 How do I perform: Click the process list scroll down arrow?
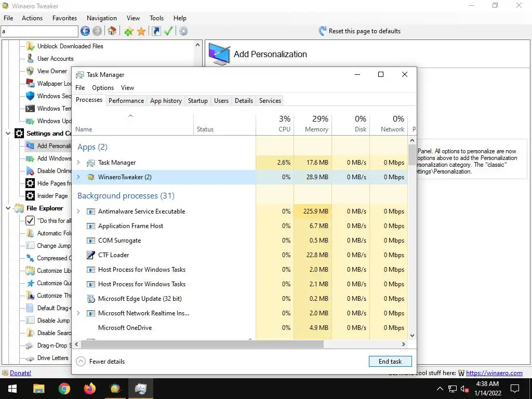point(412,336)
